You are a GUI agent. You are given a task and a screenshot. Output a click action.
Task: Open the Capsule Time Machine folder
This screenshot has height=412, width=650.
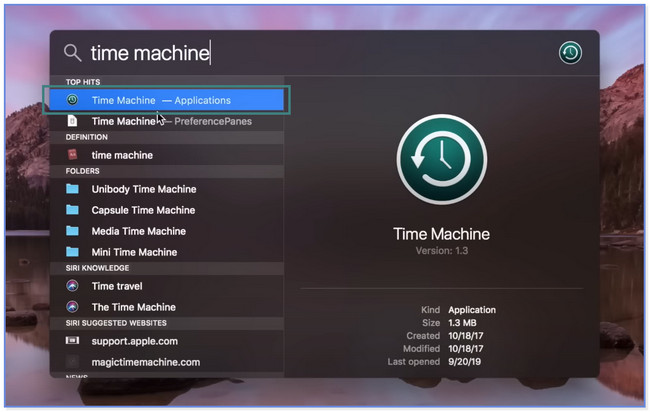coord(167,210)
